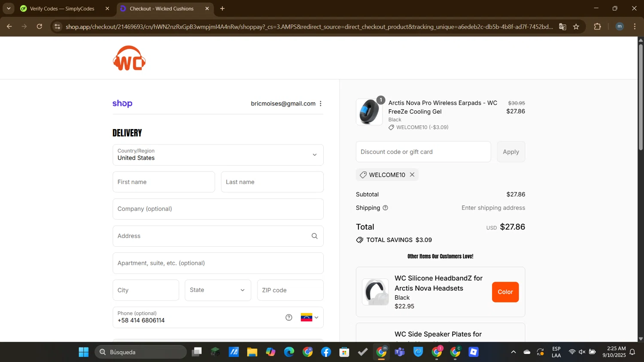Open Task View on taskbar
The width and height of the screenshot is (644, 362).
[197, 352]
